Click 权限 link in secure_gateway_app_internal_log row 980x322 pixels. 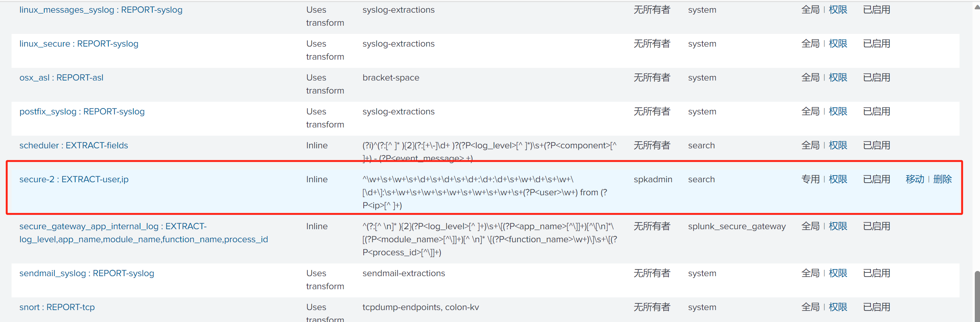pyautogui.click(x=838, y=227)
